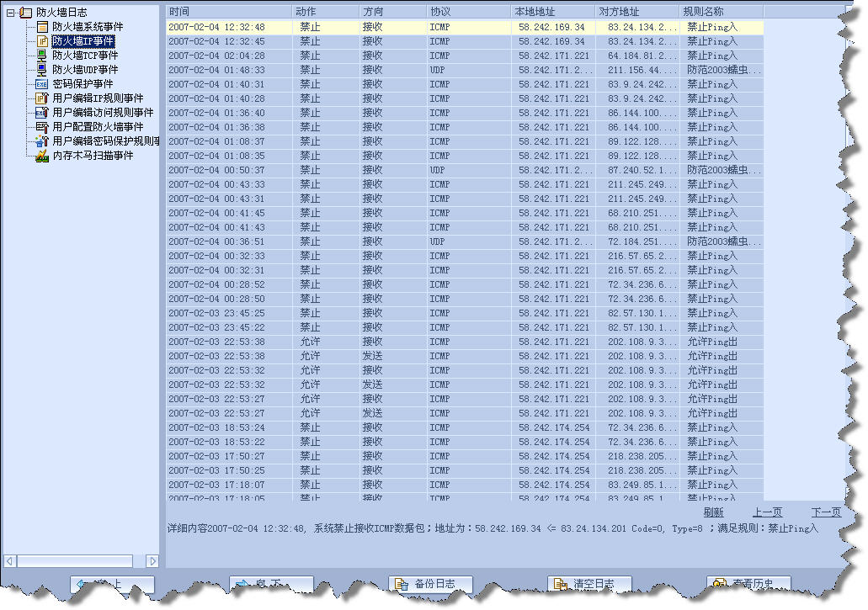This screenshot has width=868, height=610.
Task: Click the icon beside 内存木马扫描事件
Action: [42, 156]
